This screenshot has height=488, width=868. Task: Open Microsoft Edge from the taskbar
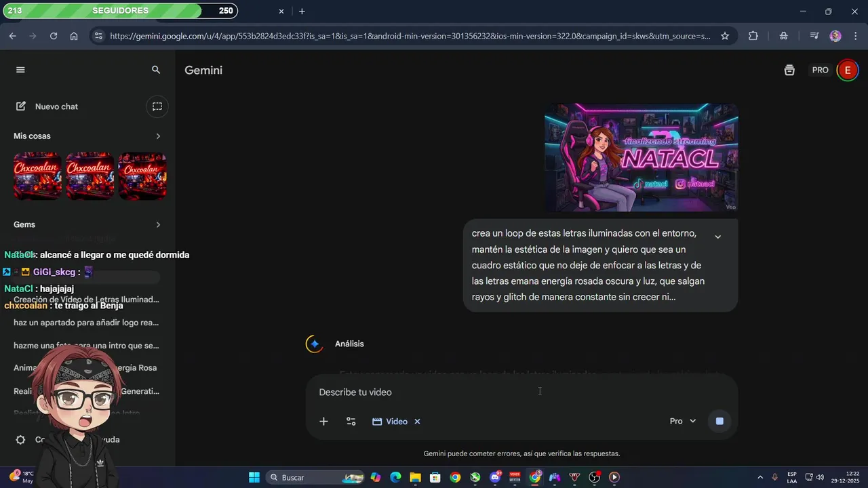pyautogui.click(x=395, y=477)
